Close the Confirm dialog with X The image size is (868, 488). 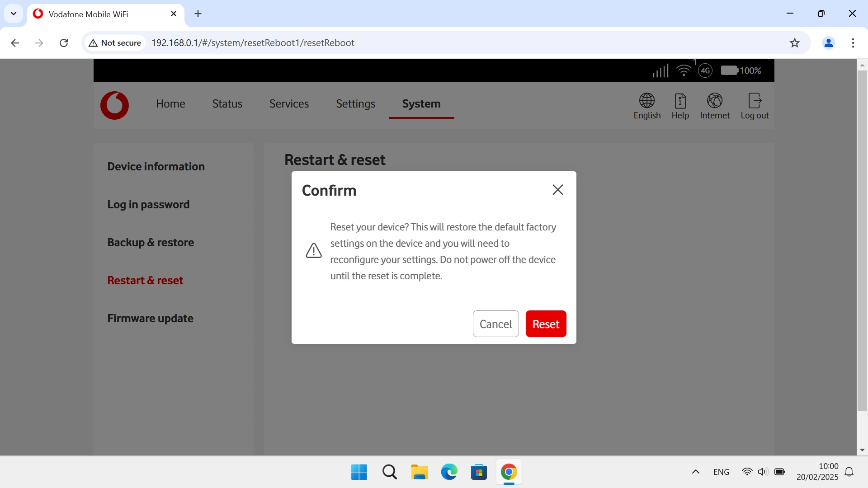[x=557, y=190]
